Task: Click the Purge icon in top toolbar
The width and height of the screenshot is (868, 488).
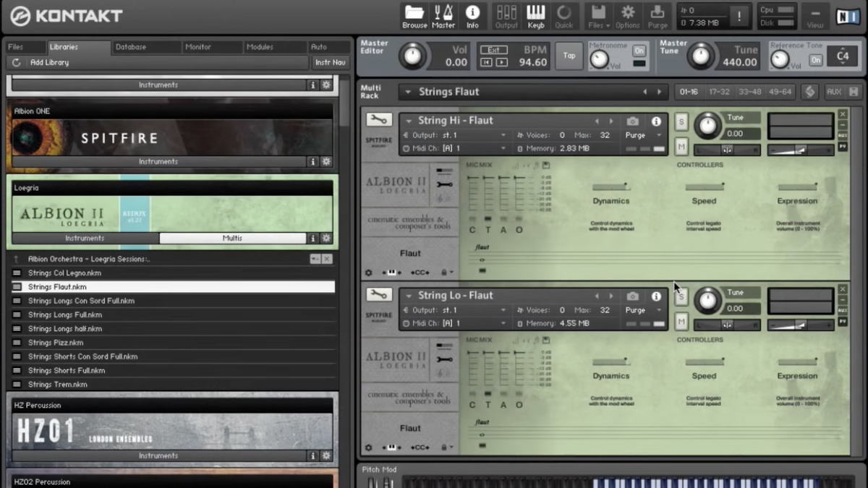Action: point(658,14)
